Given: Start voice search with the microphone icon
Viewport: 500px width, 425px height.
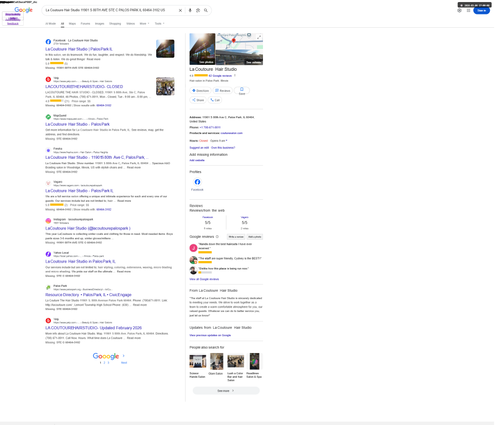Looking at the screenshot, I should [190, 10].
